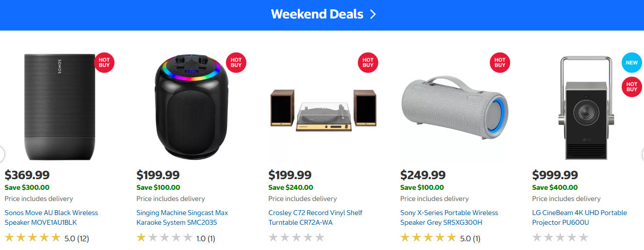Click the blue New badge on LG projector
Viewport: 644px width, 250px height.
(631, 63)
